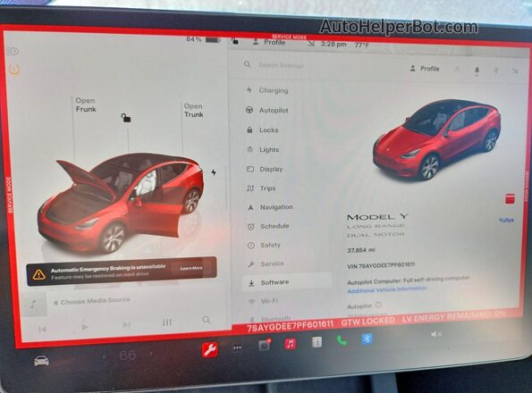Image resolution: width=532 pixels, height=393 pixels.
Task: Open Autopilot settings
Action: coord(267,110)
